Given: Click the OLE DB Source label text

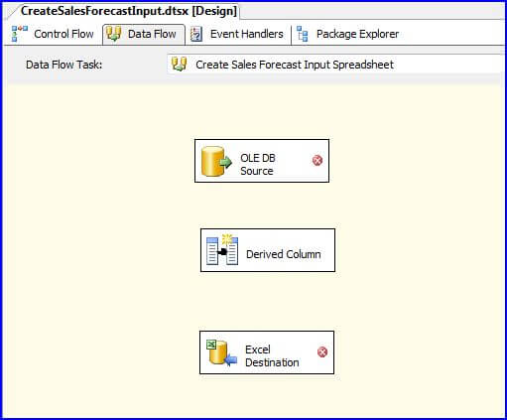Looking at the screenshot, I should (258, 165).
